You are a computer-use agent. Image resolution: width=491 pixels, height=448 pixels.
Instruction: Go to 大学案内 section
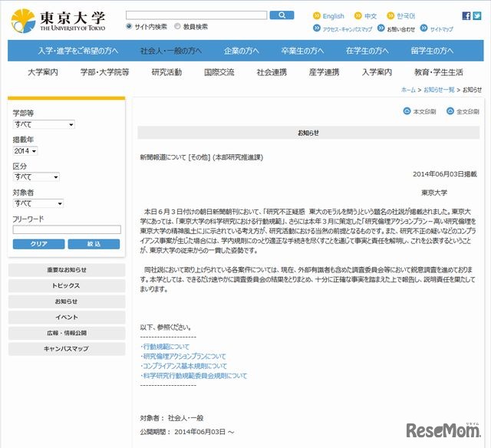[x=43, y=72]
